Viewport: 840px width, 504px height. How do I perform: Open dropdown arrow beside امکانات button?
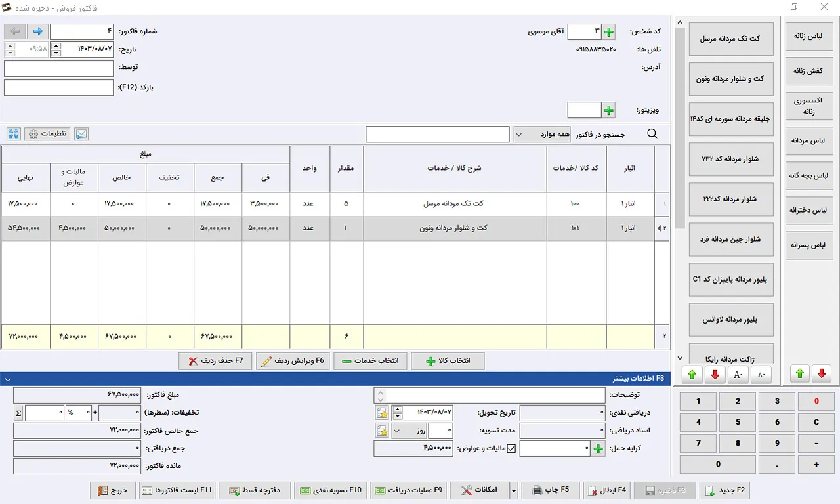coord(514,490)
